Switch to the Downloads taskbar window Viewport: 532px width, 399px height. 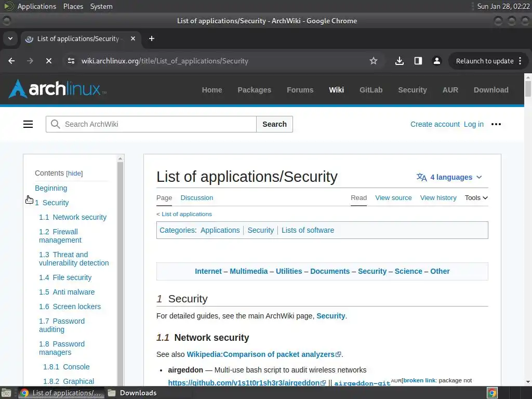tap(132, 393)
